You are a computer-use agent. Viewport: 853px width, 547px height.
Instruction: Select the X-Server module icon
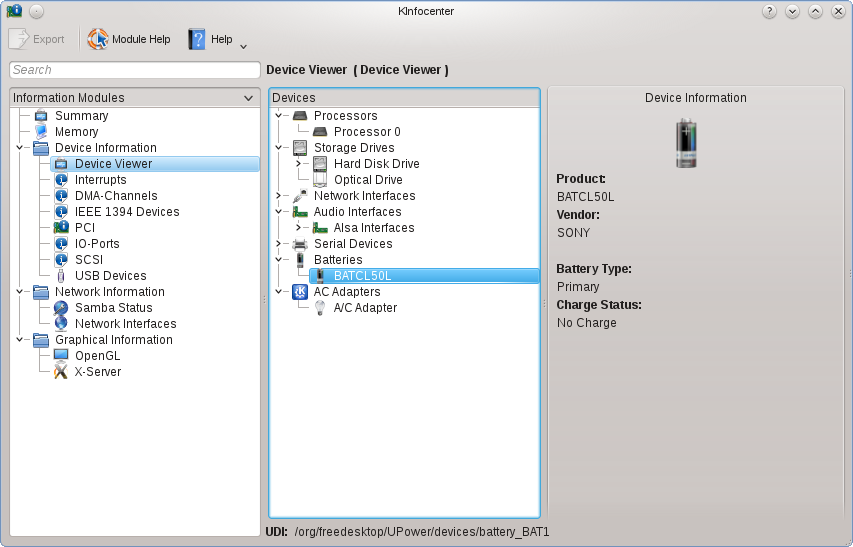coord(61,371)
